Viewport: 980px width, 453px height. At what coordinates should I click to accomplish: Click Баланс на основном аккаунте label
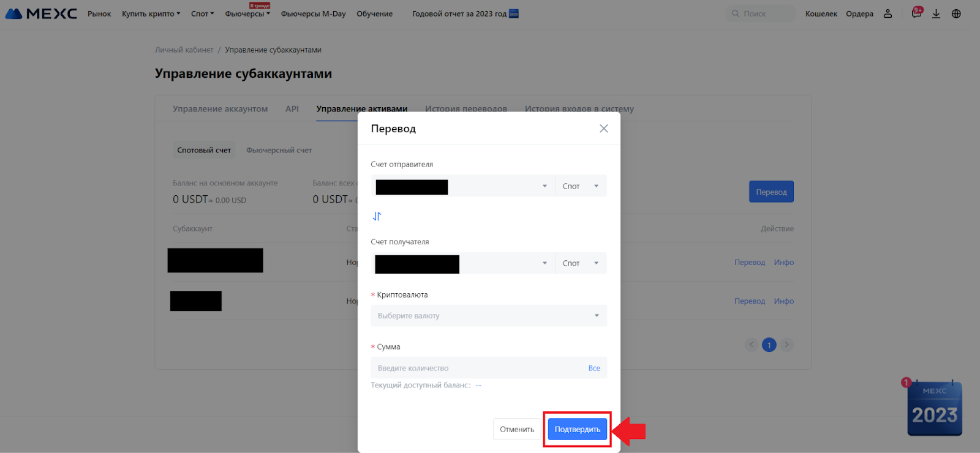point(225,183)
